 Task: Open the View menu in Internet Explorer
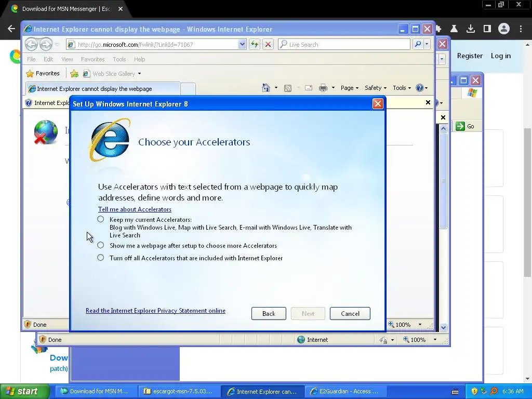[67, 59]
